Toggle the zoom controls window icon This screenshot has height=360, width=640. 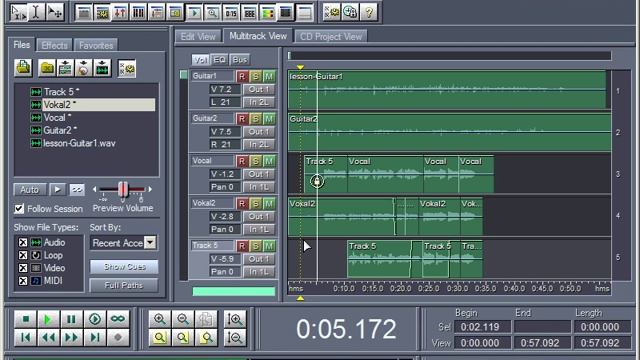pos(212,13)
